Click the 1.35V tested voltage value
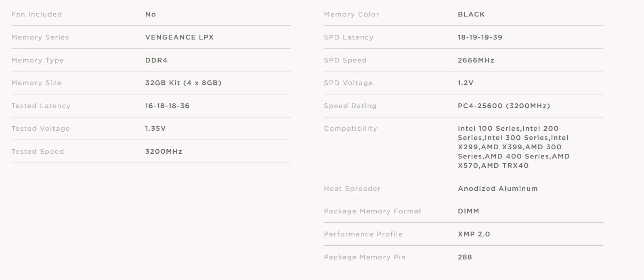Image resolution: width=644 pixels, height=280 pixels. coord(155,129)
